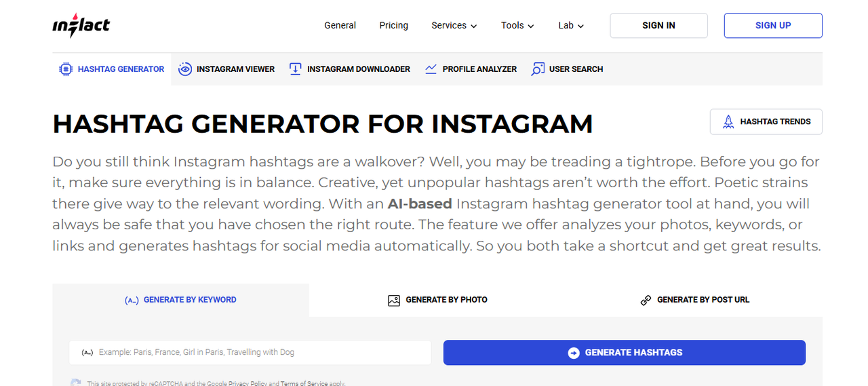This screenshot has height=386, width=868.
Task: Click the Profile Analyzer chart icon
Action: (431, 69)
